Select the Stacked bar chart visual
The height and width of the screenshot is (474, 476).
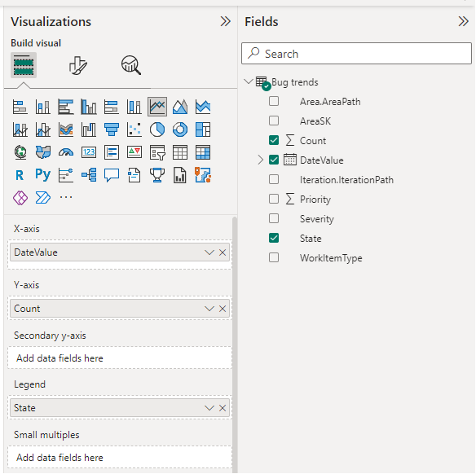pyautogui.click(x=20, y=107)
